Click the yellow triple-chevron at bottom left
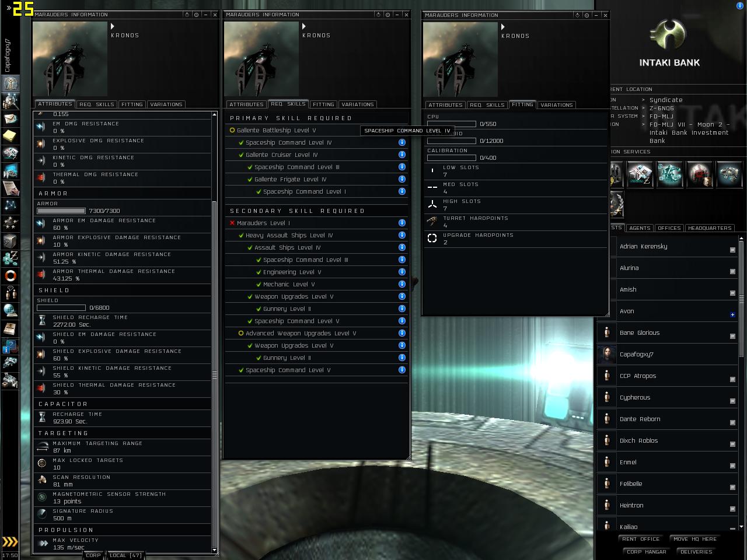 pyautogui.click(x=10, y=542)
